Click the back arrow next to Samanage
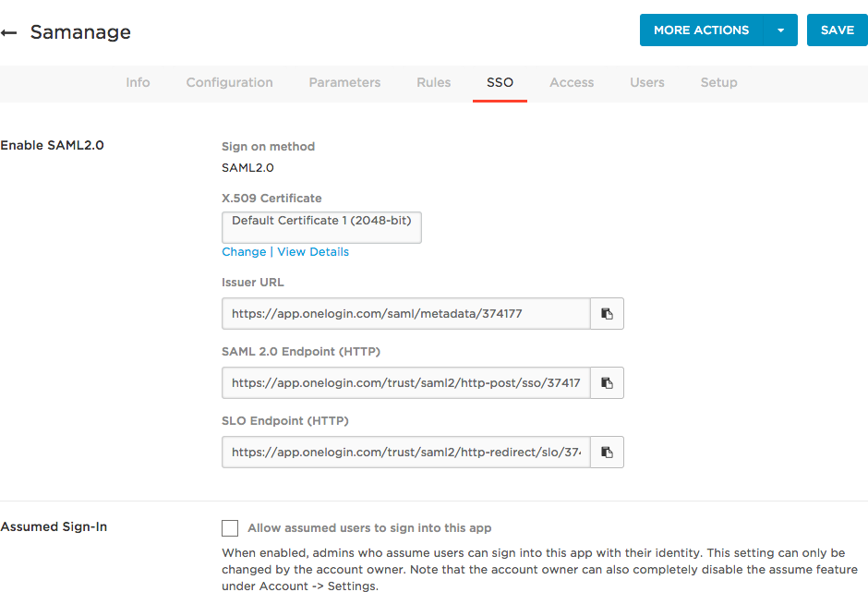The width and height of the screenshot is (868, 592). click(9, 33)
